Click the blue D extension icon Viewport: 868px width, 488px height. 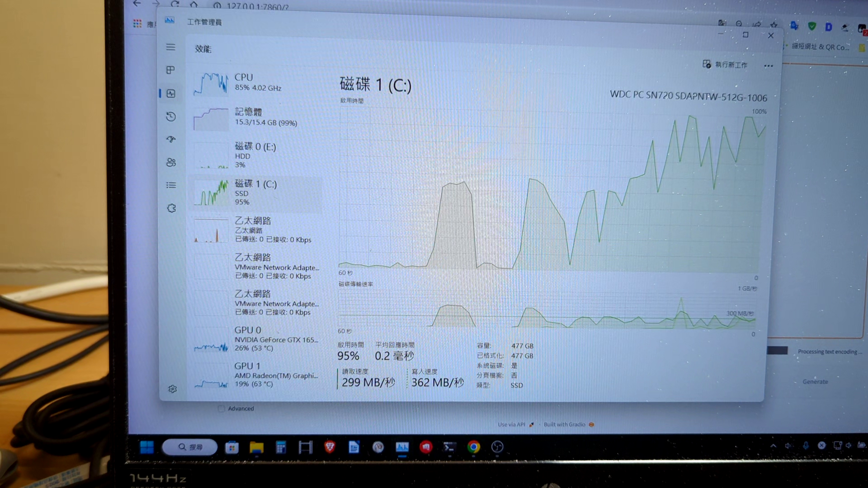click(x=828, y=27)
